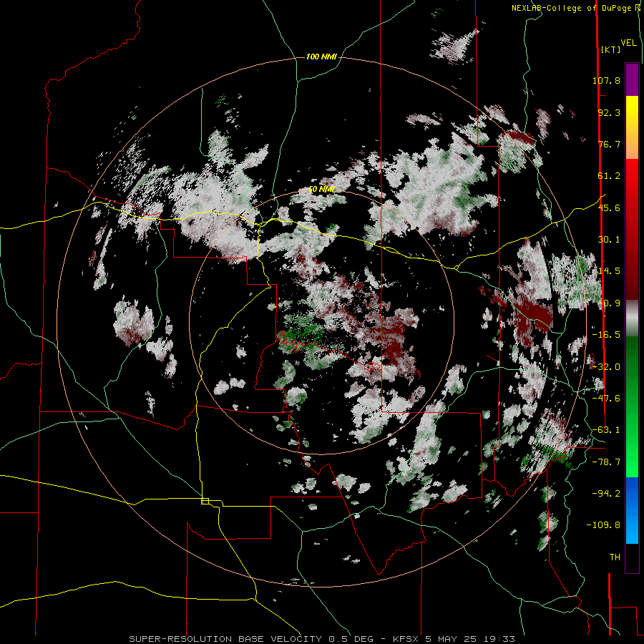Click the 61.2 velocity scale value

coord(609,176)
